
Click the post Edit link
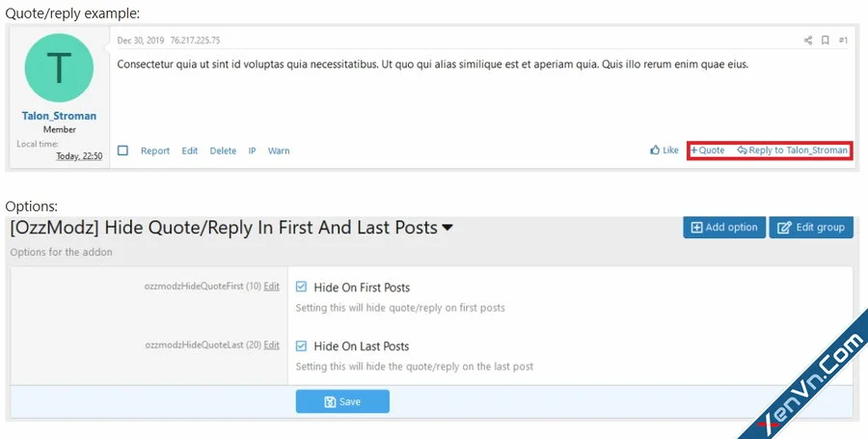click(190, 151)
